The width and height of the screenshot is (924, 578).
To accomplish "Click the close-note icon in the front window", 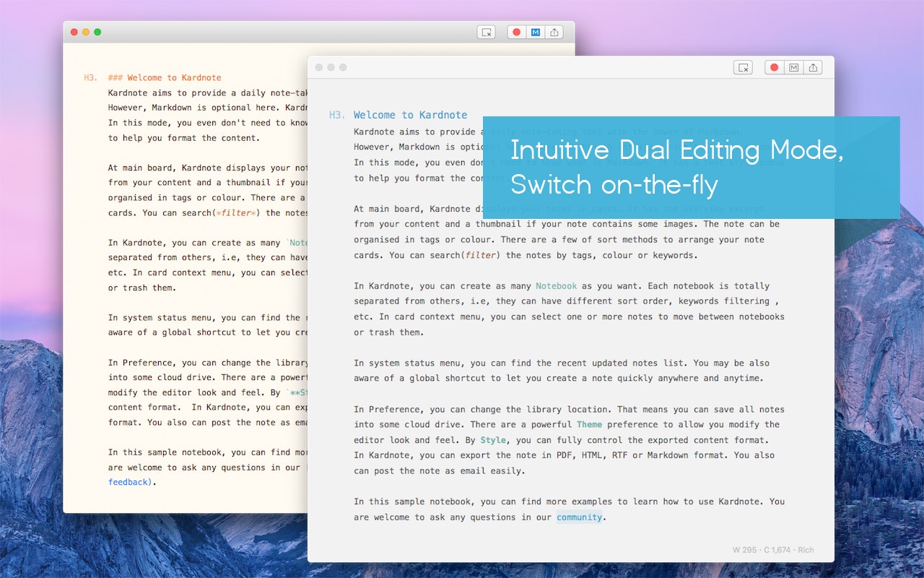I will 743,67.
